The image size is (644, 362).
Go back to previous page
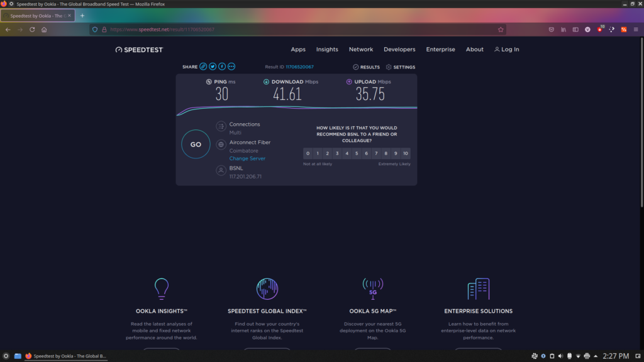pos(8,30)
